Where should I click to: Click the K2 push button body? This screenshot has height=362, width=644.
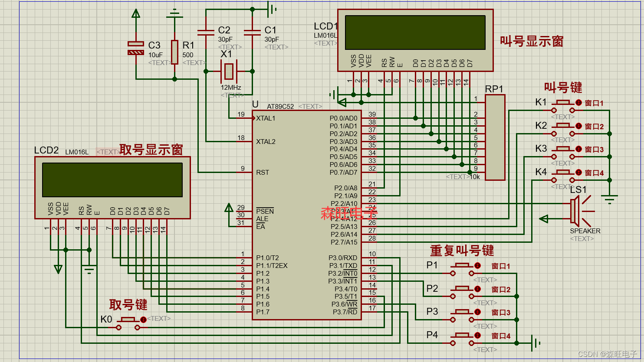(563, 129)
